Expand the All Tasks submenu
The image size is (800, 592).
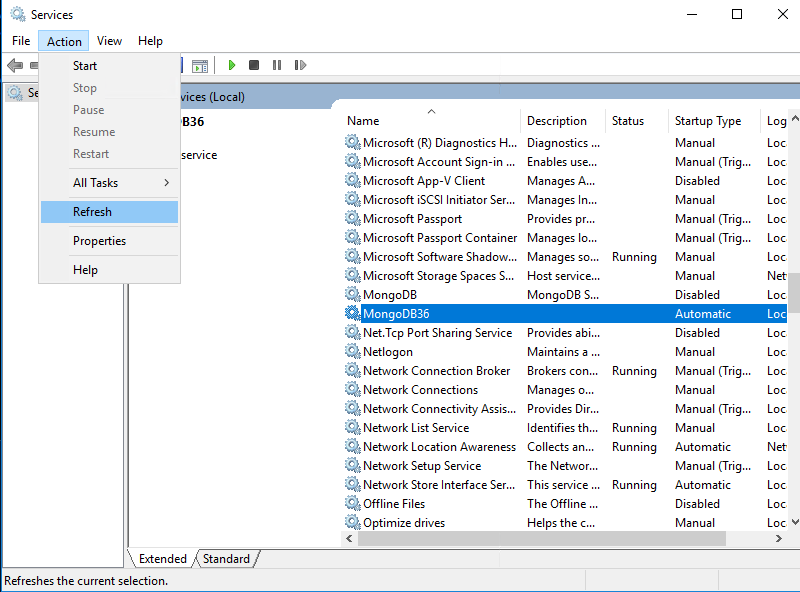point(109,183)
